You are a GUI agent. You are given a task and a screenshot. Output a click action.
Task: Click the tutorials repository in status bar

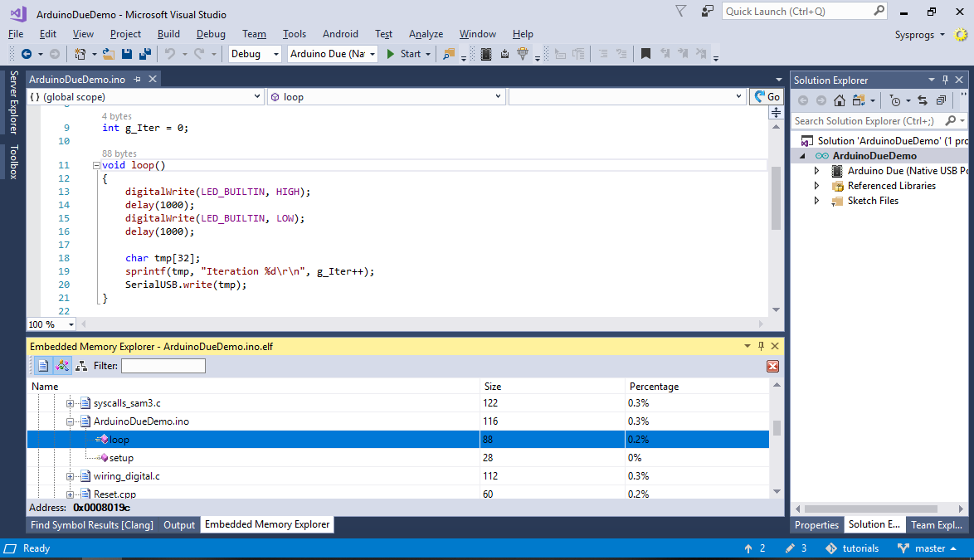[x=852, y=548]
